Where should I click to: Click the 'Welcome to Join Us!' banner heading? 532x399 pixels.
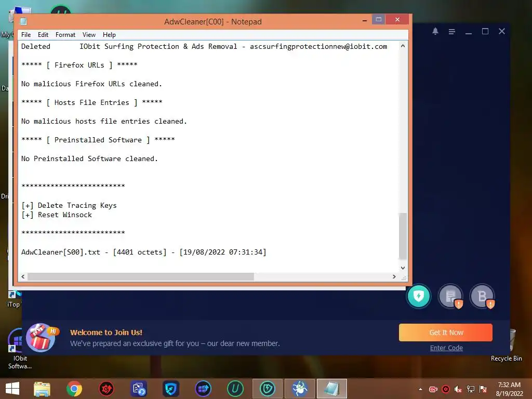(x=106, y=332)
